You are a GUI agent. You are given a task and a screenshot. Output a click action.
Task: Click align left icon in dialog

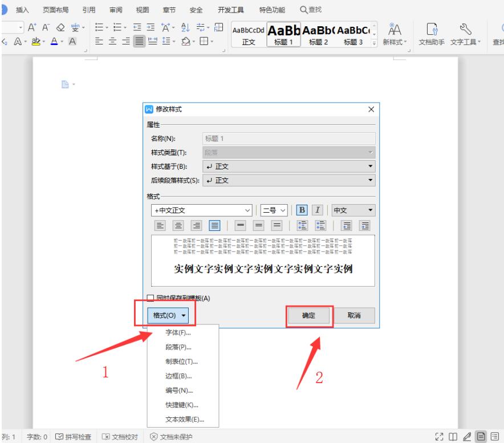tap(161, 225)
